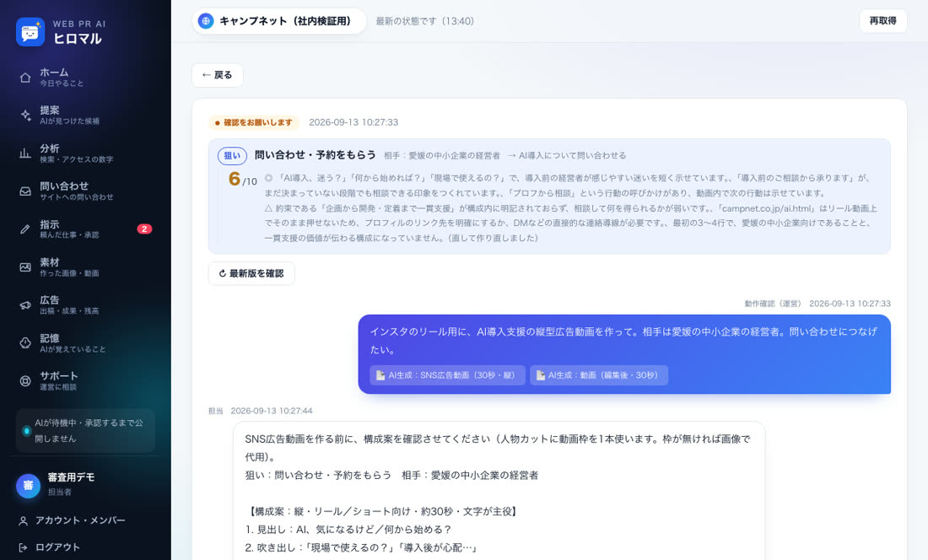Go to 問い合わせ サイトへの問い合わせ menu item
Viewport: 928px width, 560px height.
85,191
